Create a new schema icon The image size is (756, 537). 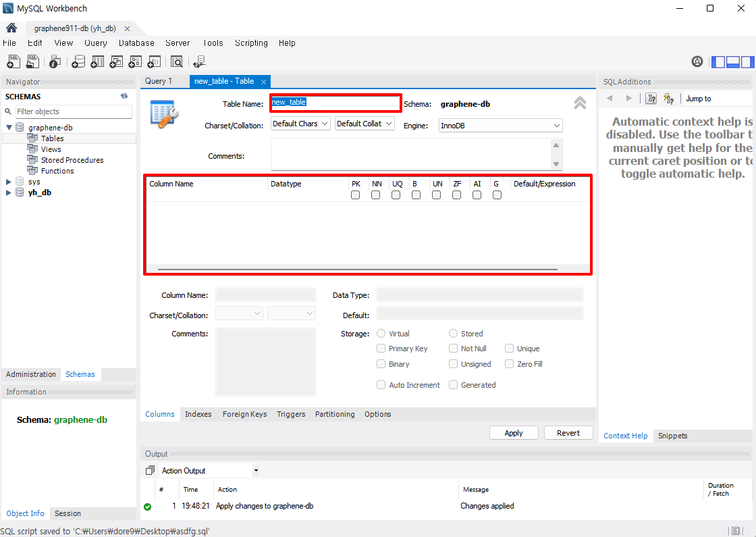click(x=78, y=61)
